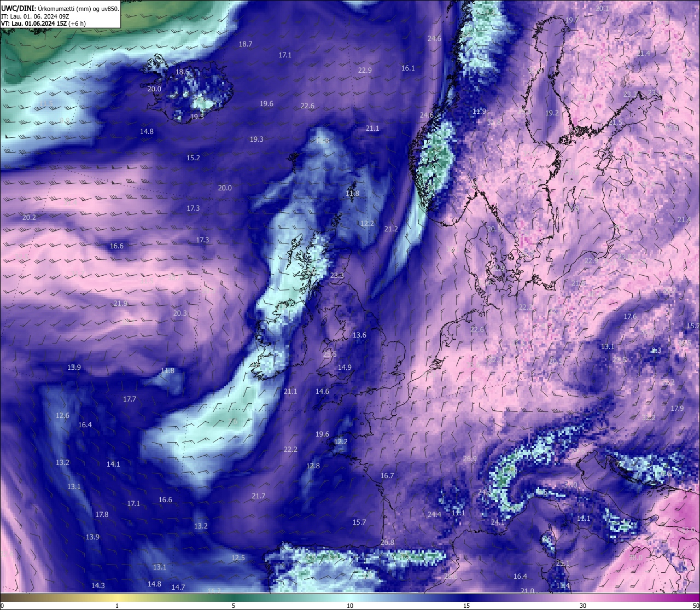The height and width of the screenshot is (610, 700).
Task: Click the map value "12.5"
Action: click(238, 557)
